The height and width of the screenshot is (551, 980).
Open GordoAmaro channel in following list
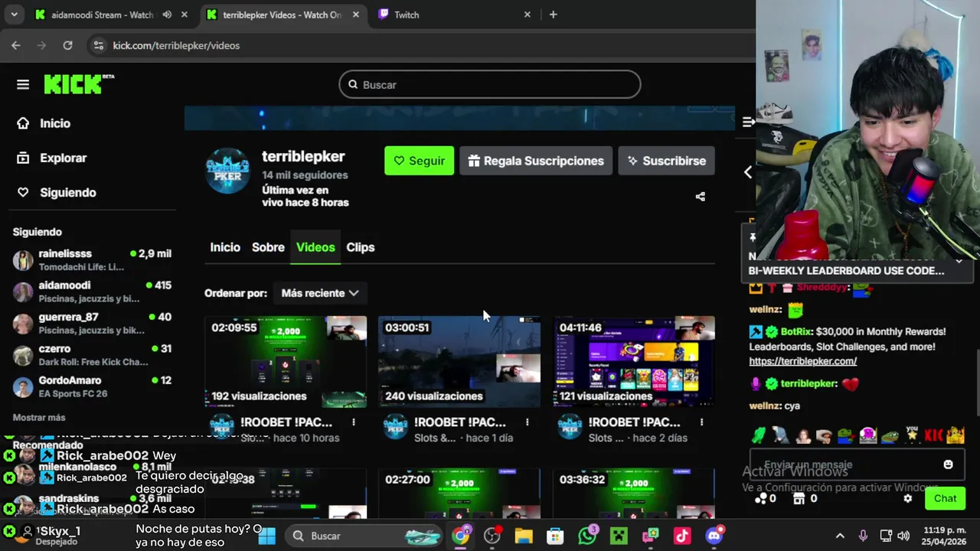click(92, 386)
